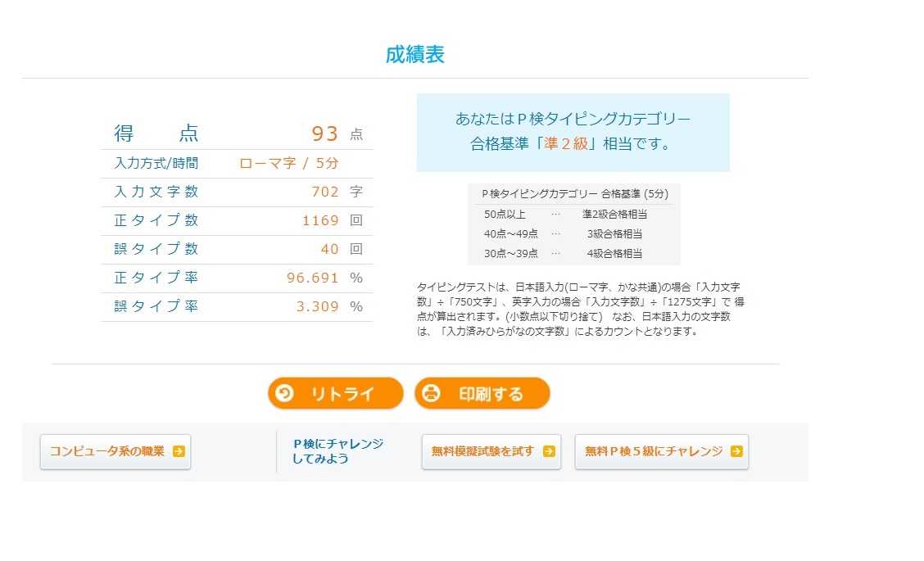Open the コンピュータ系の職業 link
The width and height of the screenshot is (924, 561).
coord(115,452)
